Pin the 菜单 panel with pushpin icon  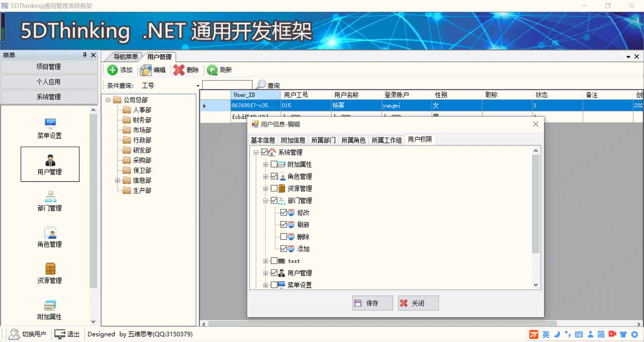tap(85, 55)
